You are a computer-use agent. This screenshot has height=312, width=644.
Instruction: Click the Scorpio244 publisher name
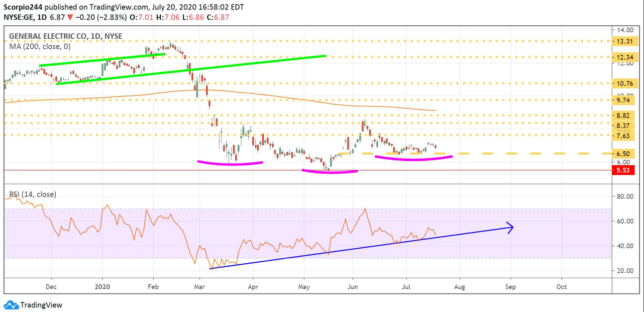(23, 7)
